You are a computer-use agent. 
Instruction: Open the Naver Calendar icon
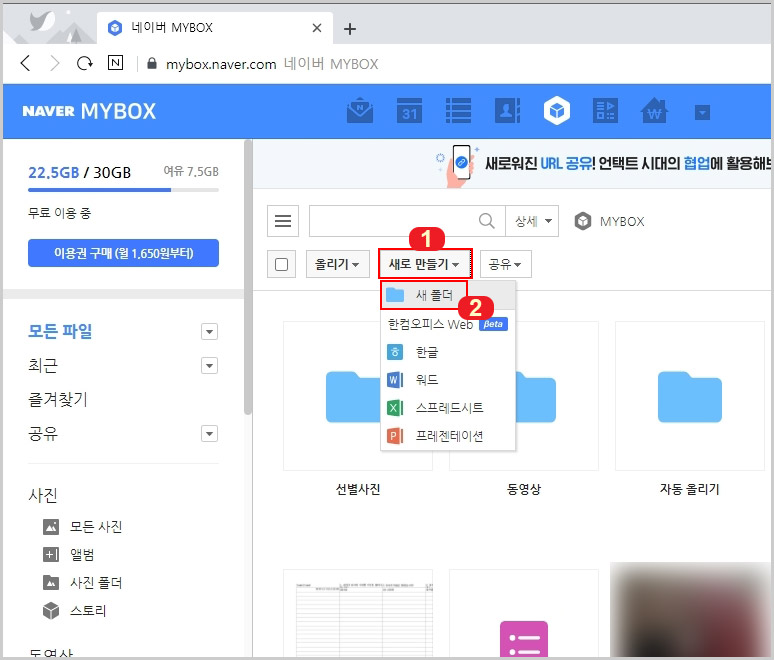[409, 111]
